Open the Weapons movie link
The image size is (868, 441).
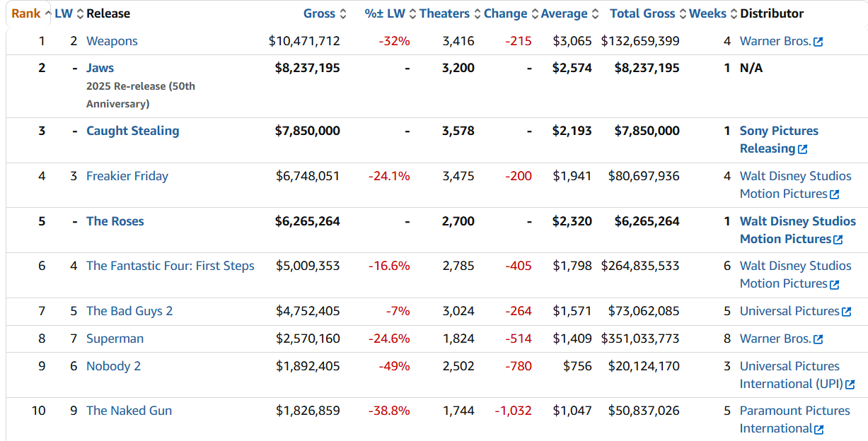coord(112,41)
